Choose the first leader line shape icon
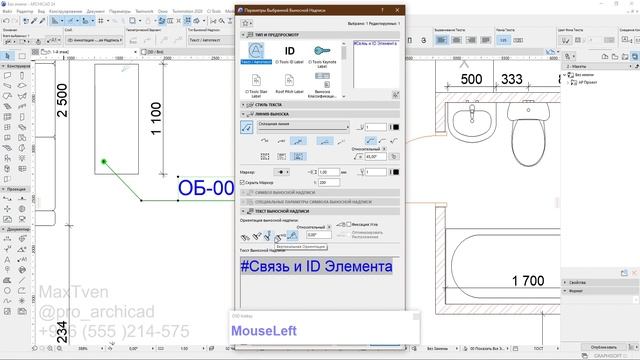The image size is (640, 360). pos(264,141)
